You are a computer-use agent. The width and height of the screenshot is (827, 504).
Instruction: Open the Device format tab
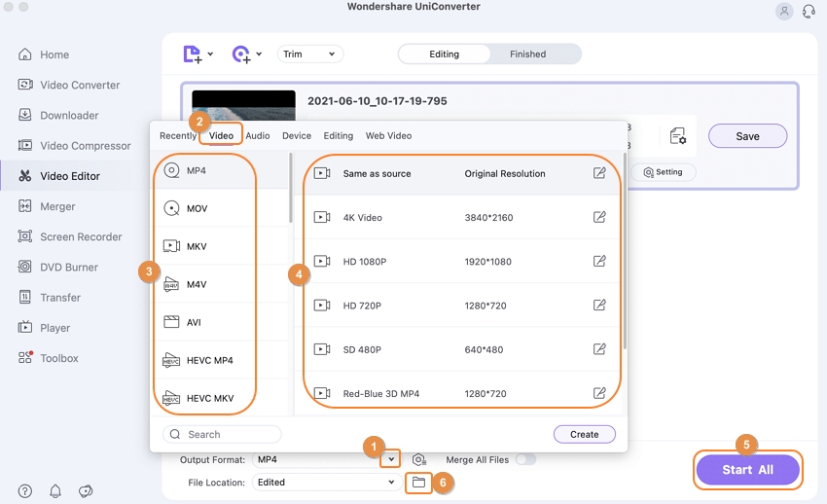point(297,136)
